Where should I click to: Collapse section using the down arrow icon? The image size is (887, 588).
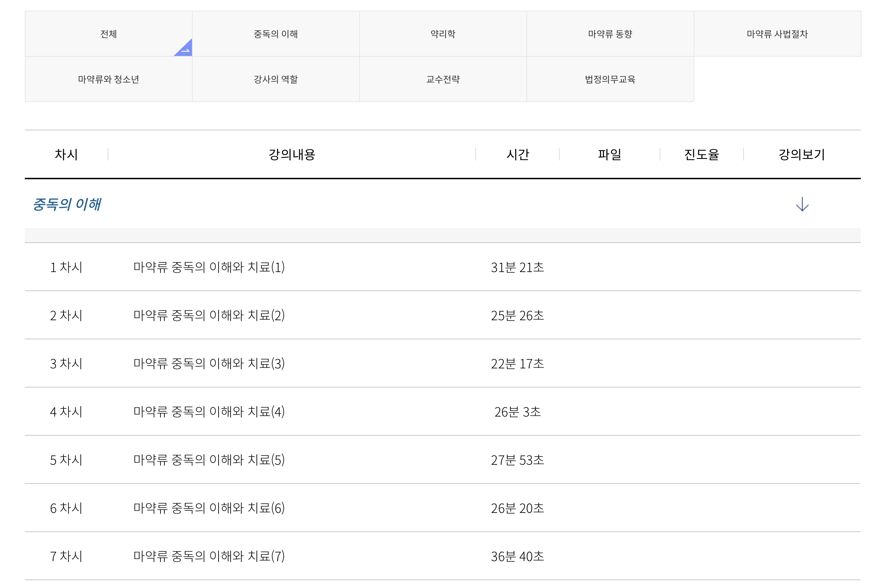802,204
